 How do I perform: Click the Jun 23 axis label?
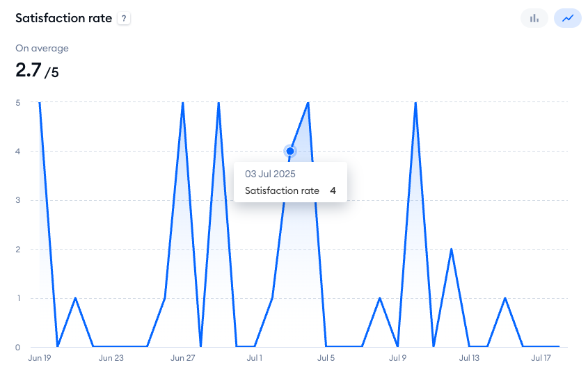click(x=111, y=358)
